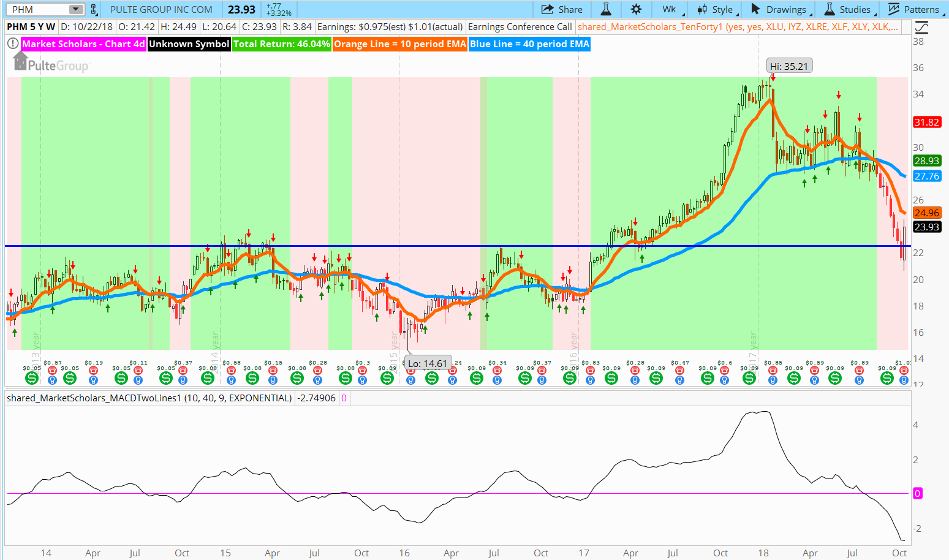949x560 pixels.
Task: Click the green 28.93 price axis tag
Action: (927, 161)
